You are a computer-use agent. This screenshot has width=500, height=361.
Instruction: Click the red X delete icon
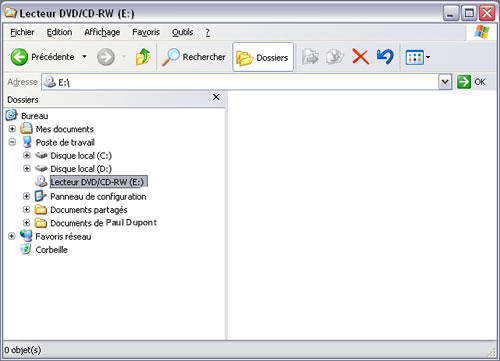(x=360, y=57)
